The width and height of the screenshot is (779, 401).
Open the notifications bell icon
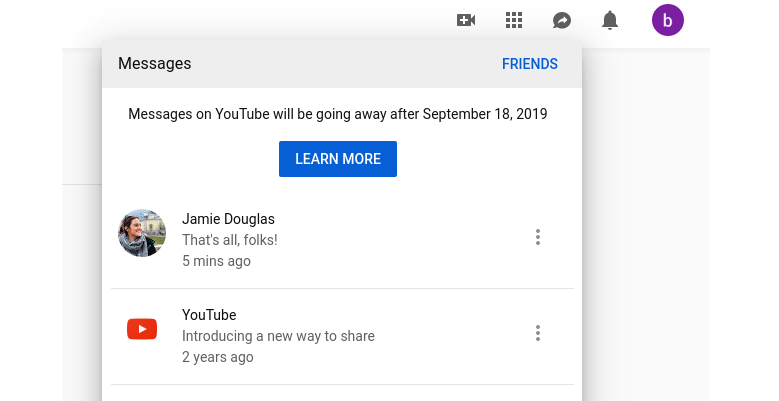pos(610,20)
